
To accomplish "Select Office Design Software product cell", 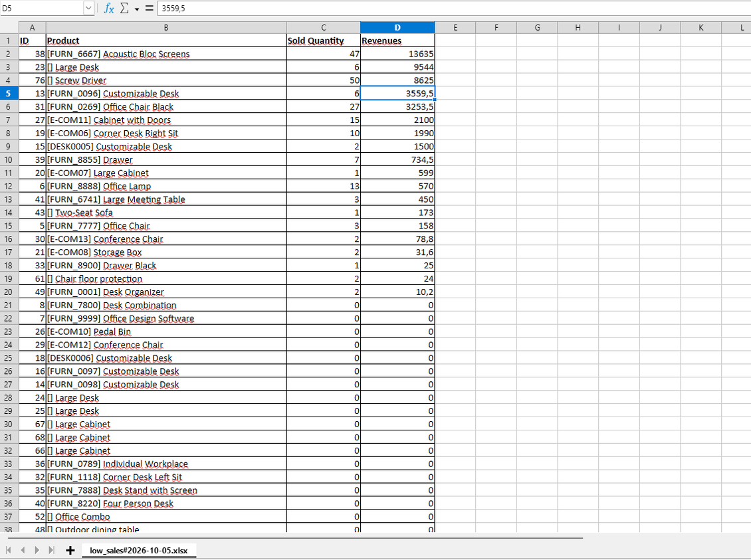I will coord(166,318).
